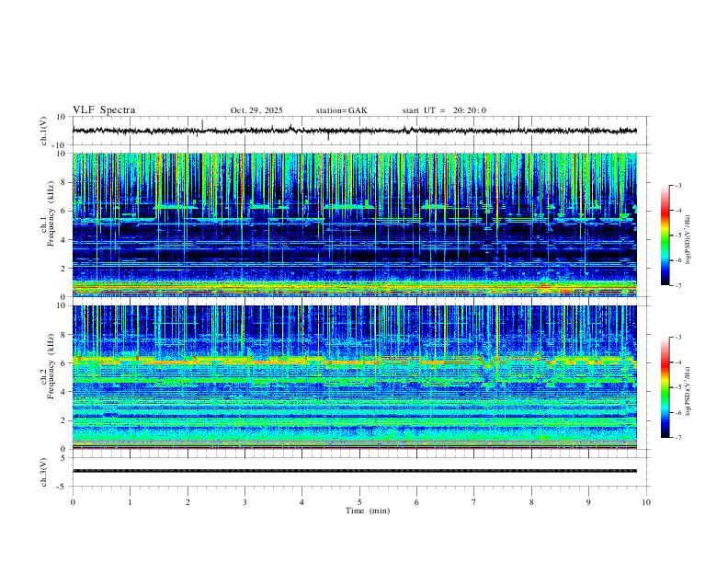Click the -3 label on upper color bar

point(677,185)
